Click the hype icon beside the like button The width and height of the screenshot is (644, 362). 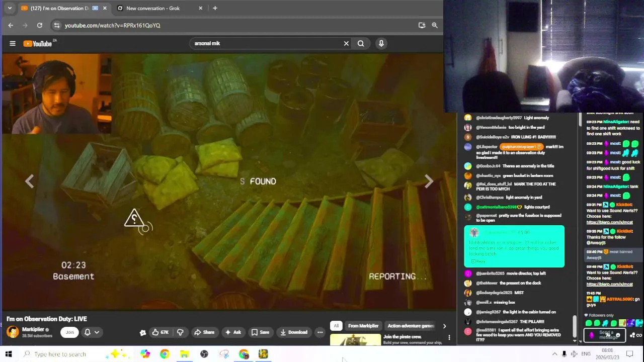click(143, 332)
